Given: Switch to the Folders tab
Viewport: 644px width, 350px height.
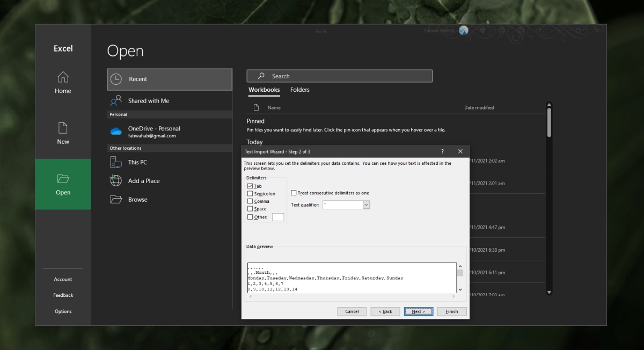Looking at the screenshot, I should 299,90.
